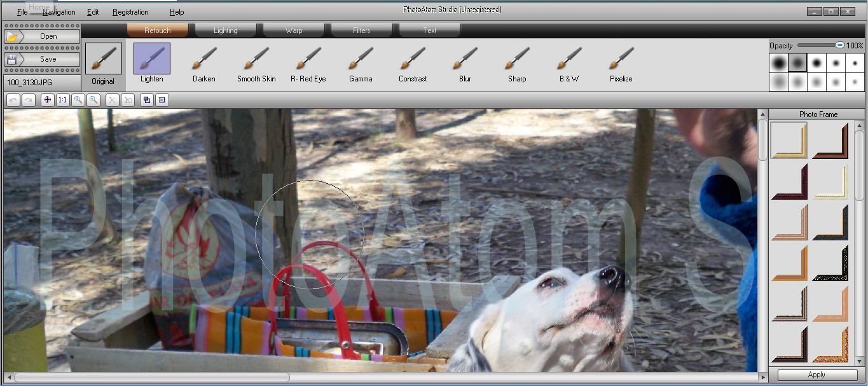Pick the middle soft brush preset, bottom row
Image resolution: width=868 pixels, height=386 pixels.
point(817,82)
